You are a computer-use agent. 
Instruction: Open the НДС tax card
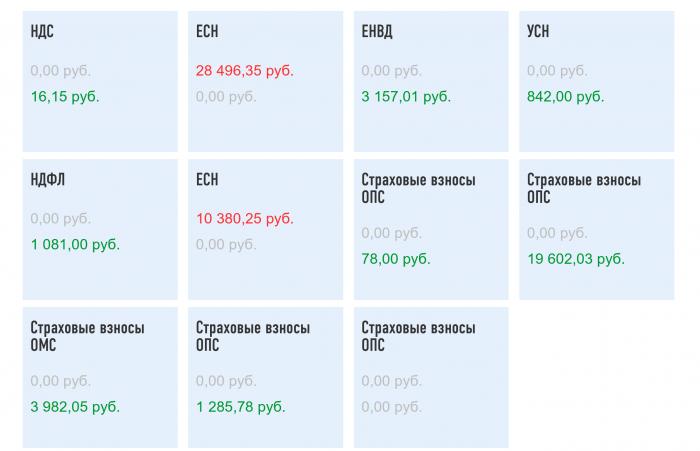100,81
